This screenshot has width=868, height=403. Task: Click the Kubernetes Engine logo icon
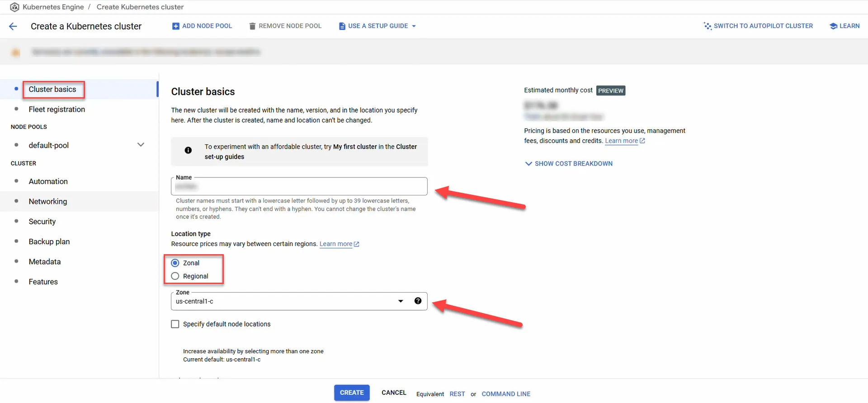tap(14, 7)
